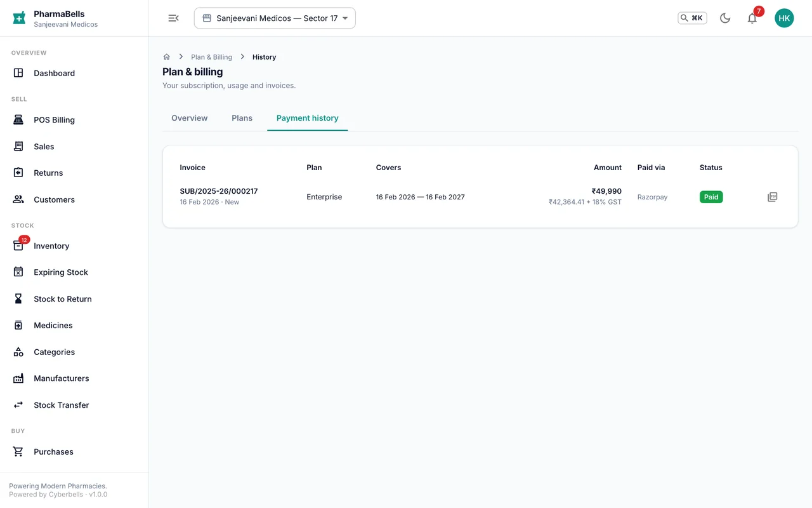Open the Sanjeevani Medicos store dropdown
The image size is (812, 508).
pyautogui.click(x=275, y=18)
